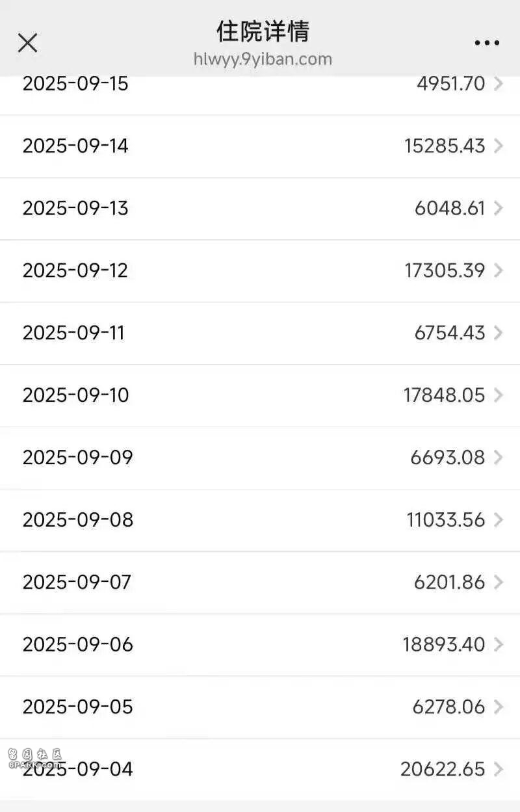Click the chevron beside amount 6201.86
Viewport: 520px width, 812px height.
pyautogui.click(x=499, y=582)
